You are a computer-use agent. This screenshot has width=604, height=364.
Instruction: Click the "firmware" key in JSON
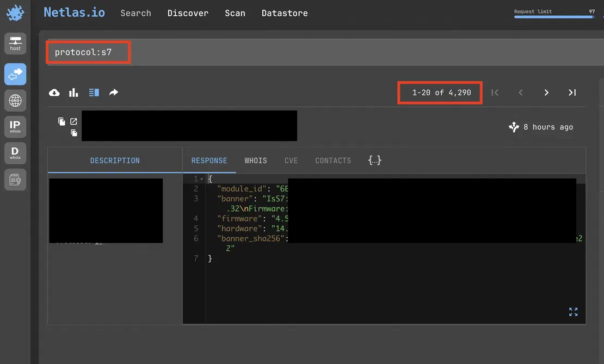point(239,219)
